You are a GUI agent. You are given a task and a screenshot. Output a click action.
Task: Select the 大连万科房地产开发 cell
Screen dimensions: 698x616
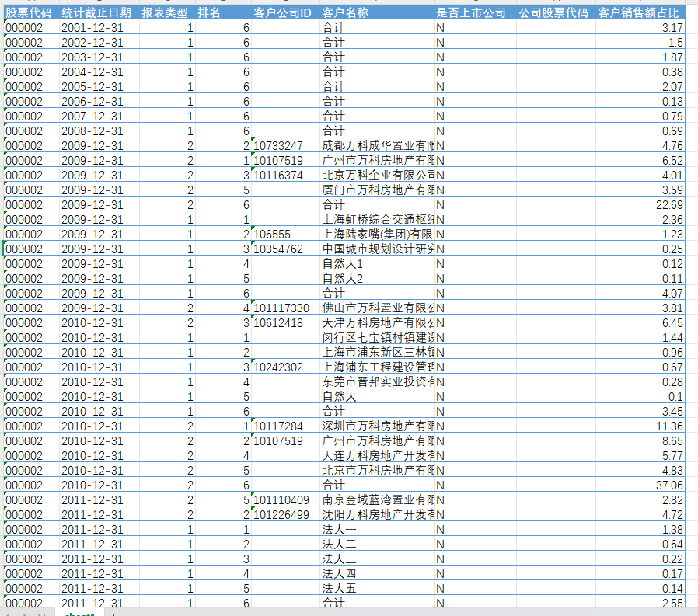pos(377,455)
